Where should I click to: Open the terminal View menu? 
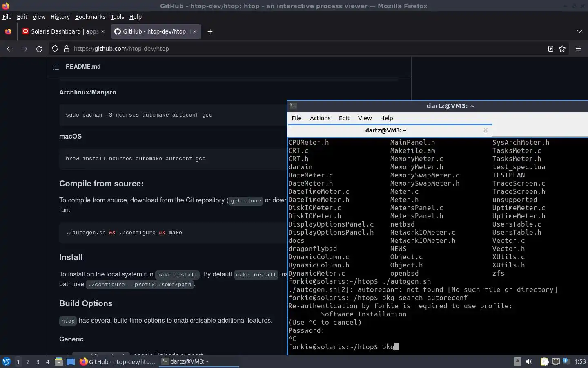click(x=365, y=118)
